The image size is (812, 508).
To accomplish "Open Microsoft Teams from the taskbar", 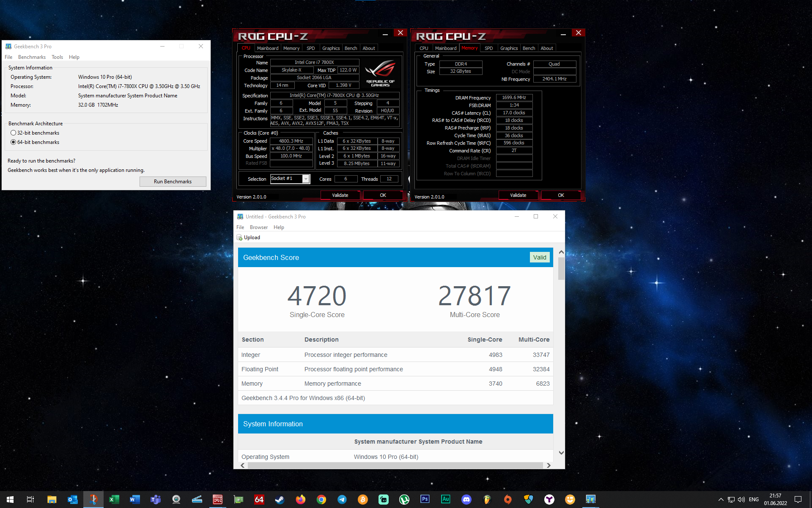I will tap(155, 500).
